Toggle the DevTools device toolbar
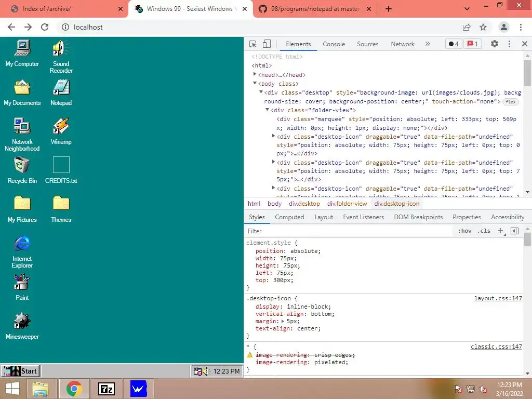This screenshot has width=532, height=399. (267, 44)
